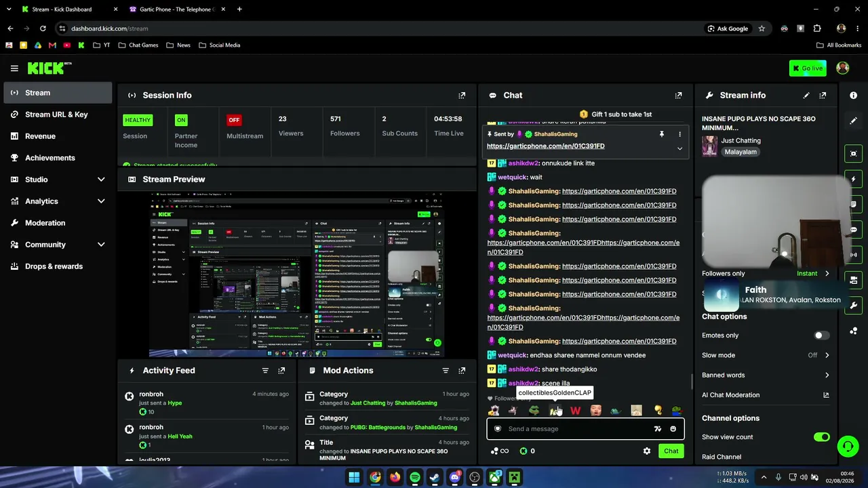Screen dimensions: 868x488
Task: Toggle Emotes only switch
Action: tap(821, 335)
